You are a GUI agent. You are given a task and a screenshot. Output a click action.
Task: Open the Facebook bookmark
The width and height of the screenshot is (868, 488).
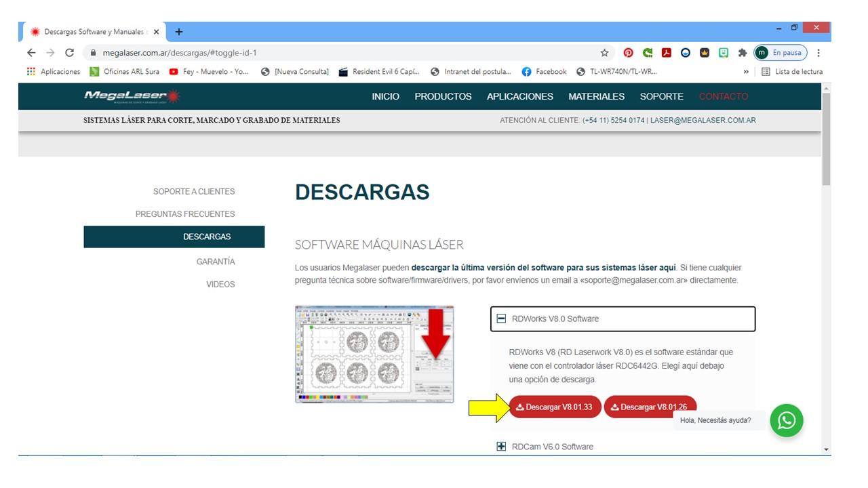coord(544,72)
